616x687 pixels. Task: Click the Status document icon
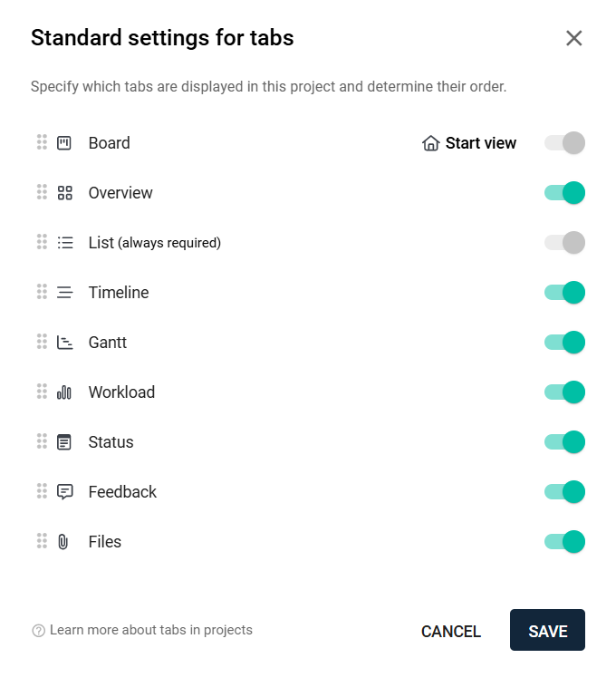pos(64,442)
